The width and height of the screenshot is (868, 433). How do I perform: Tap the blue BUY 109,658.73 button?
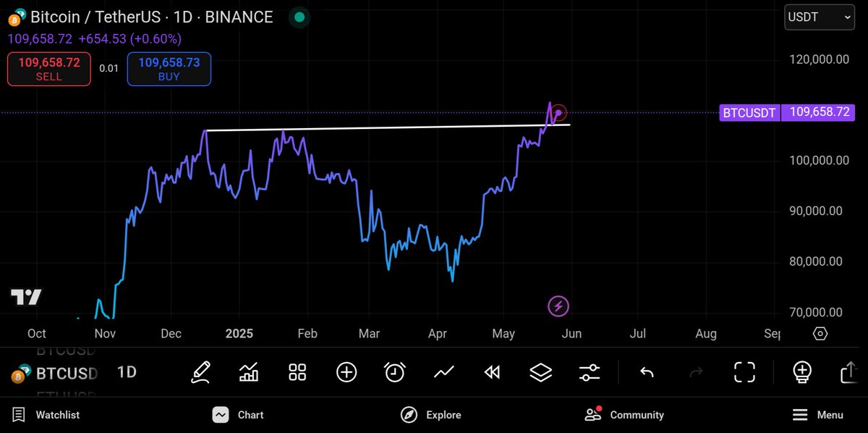pyautogui.click(x=169, y=70)
